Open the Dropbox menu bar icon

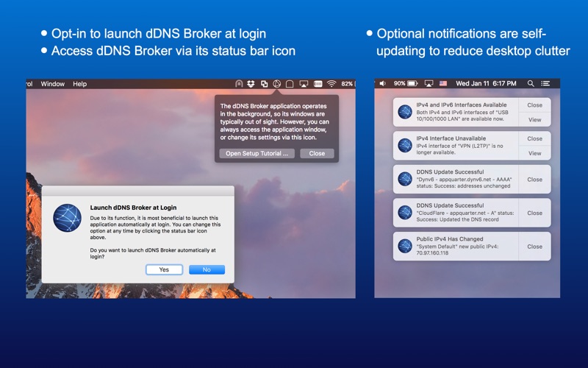pos(251,84)
